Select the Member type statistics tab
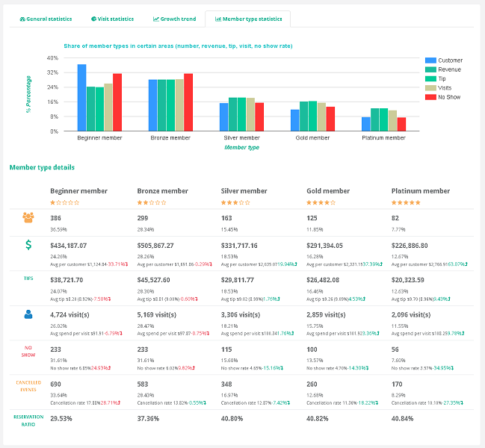Screen dimensions: 485x448 tap(248, 18)
